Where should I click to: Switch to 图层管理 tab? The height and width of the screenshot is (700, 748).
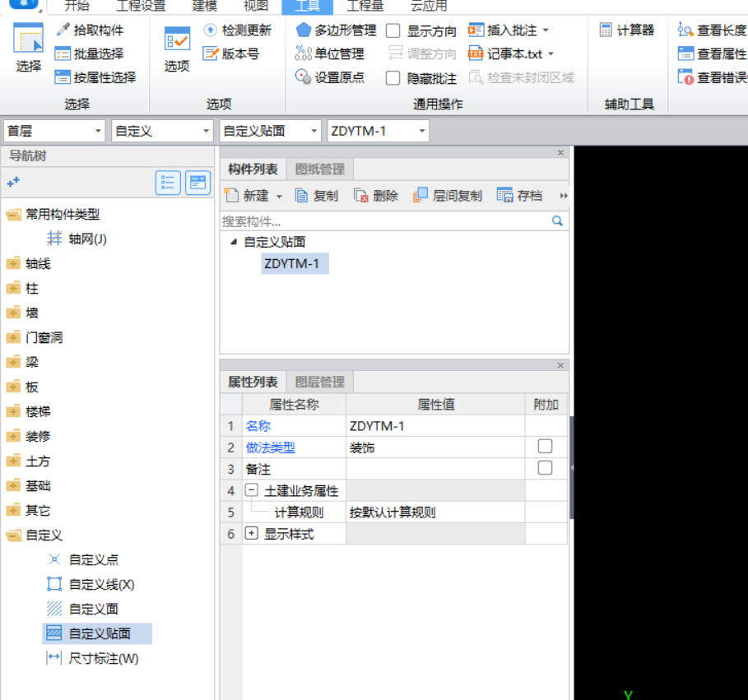click(319, 382)
